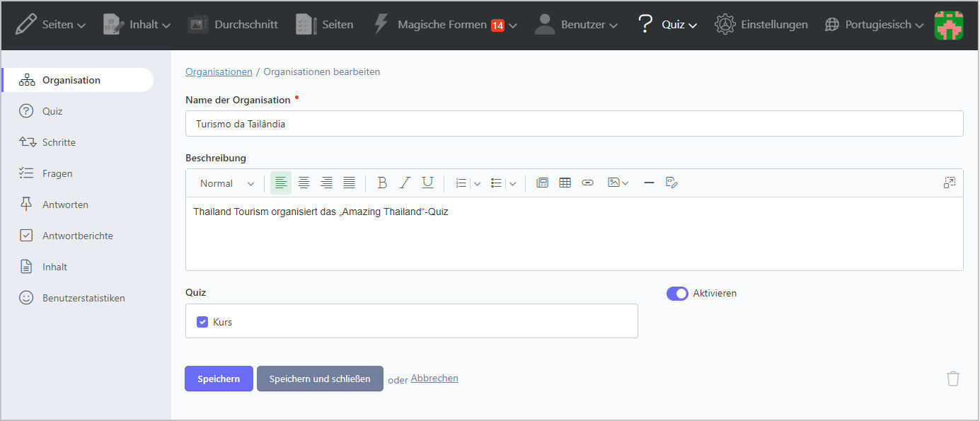Click into the Beschreibung text area

(574, 233)
